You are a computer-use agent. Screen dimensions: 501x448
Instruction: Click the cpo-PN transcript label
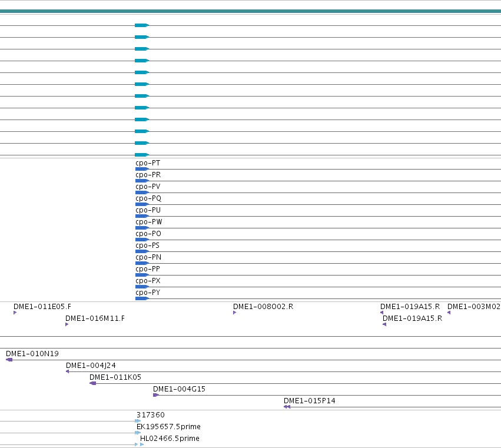[x=148, y=257]
